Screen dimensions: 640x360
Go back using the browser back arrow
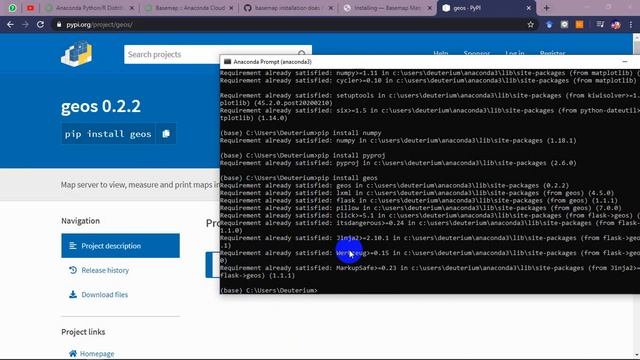[10, 24]
